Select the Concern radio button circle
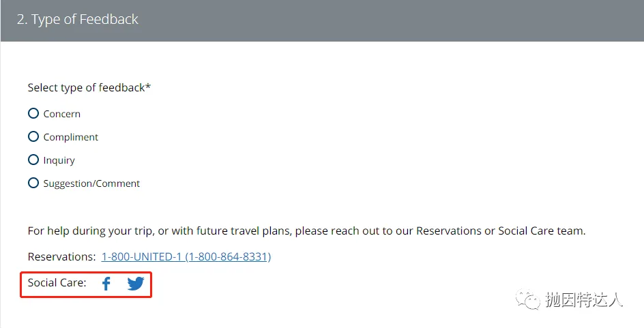 pos(33,114)
